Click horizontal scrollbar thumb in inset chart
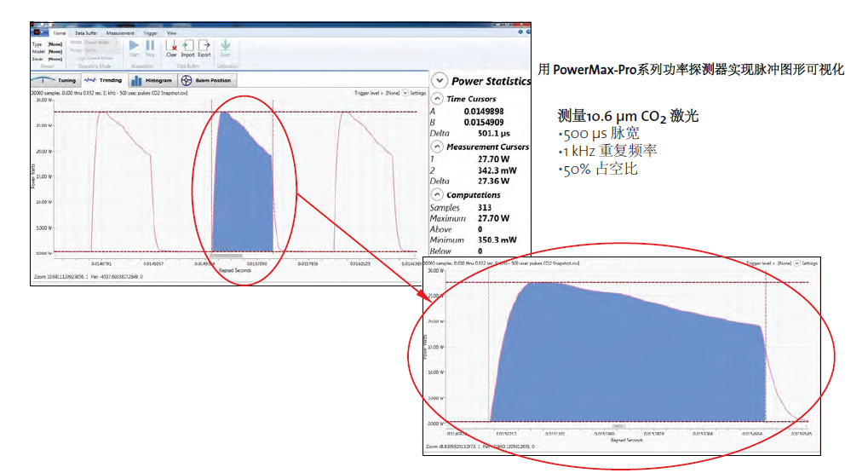This screenshot has width=868, height=473. coord(618,426)
